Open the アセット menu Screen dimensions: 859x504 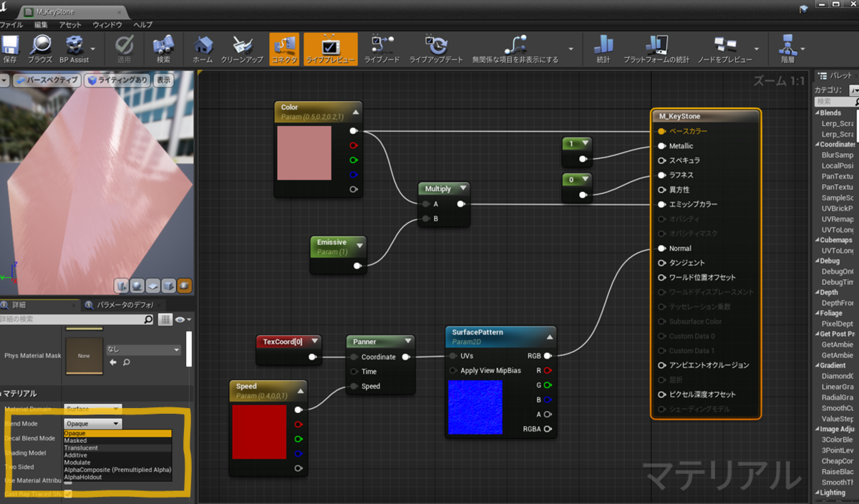click(70, 24)
